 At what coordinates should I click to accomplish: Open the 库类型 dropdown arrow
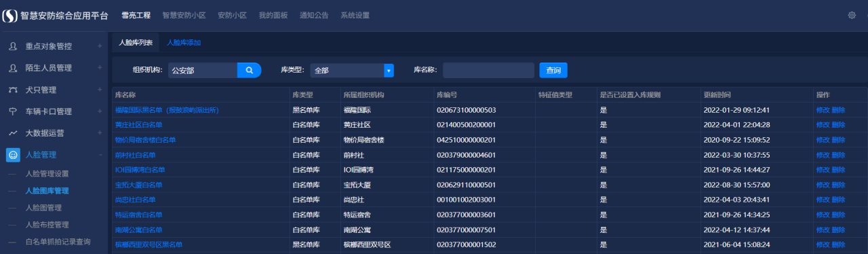click(389, 70)
